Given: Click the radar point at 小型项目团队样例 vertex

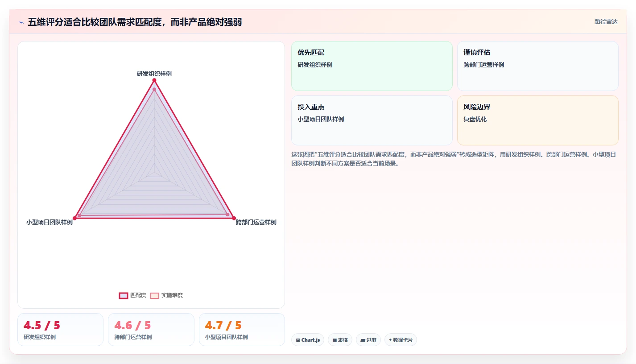Looking at the screenshot, I should (x=74, y=218).
